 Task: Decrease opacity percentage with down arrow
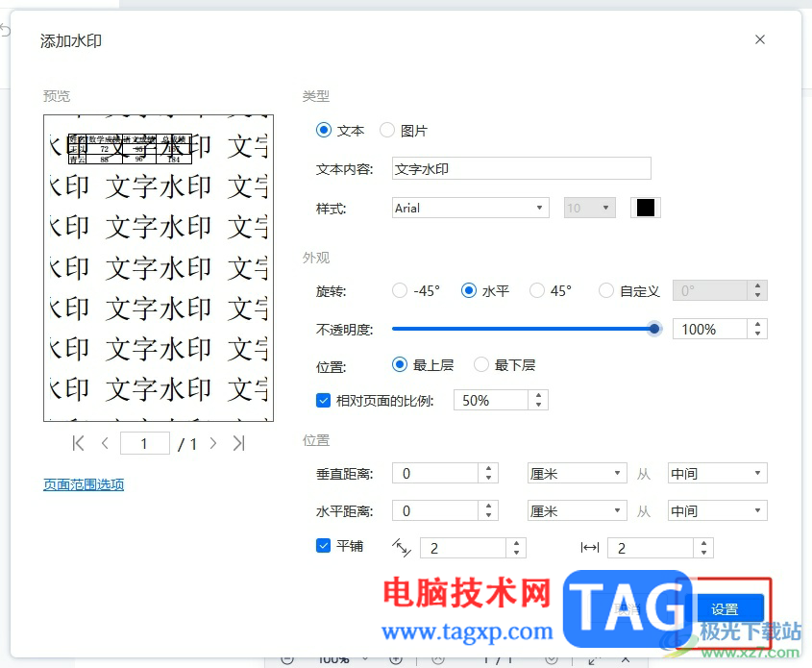[x=757, y=334]
